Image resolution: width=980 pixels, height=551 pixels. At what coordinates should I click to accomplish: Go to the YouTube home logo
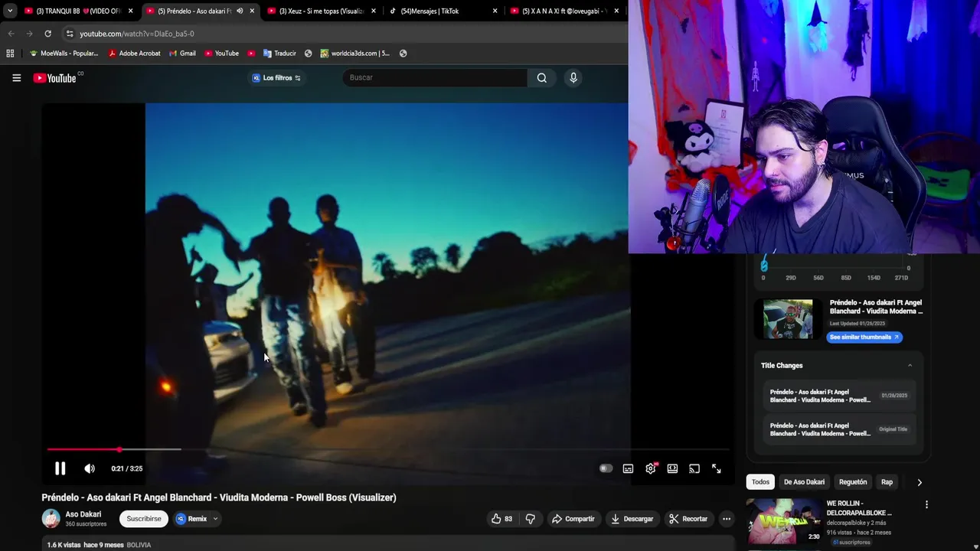coord(55,78)
